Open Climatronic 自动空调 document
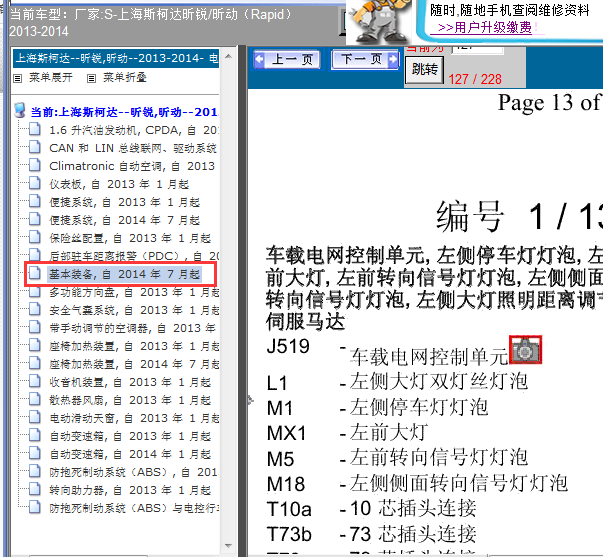 [132, 166]
